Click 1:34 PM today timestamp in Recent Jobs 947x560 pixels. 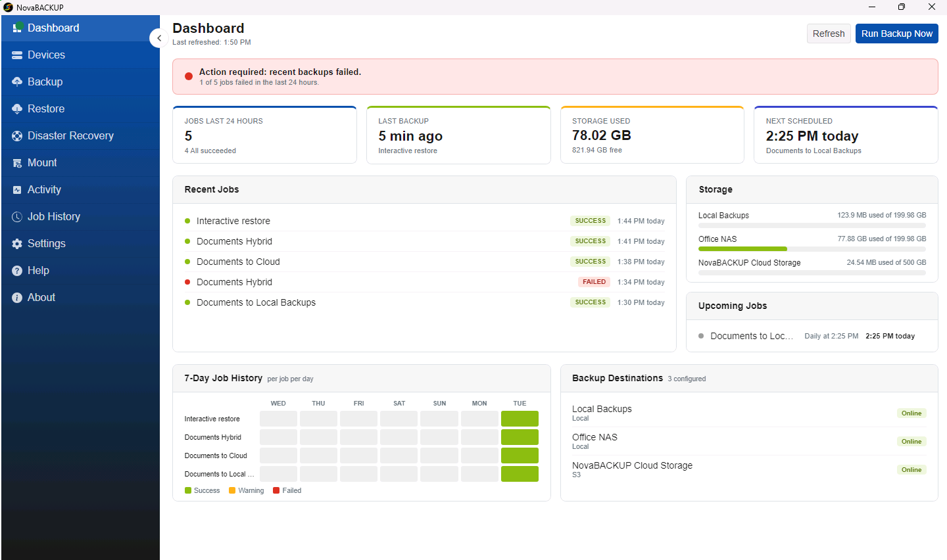[x=641, y=282]
